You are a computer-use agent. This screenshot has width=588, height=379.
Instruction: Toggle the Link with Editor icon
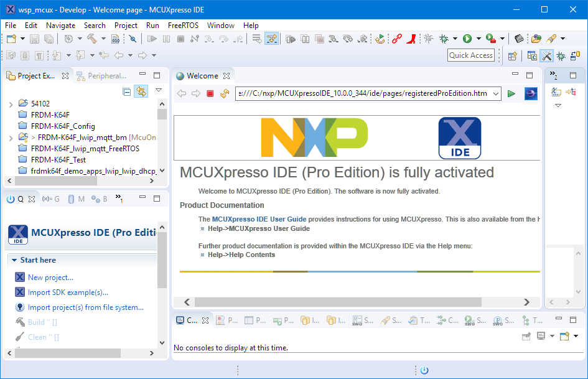tap(141, 91)
